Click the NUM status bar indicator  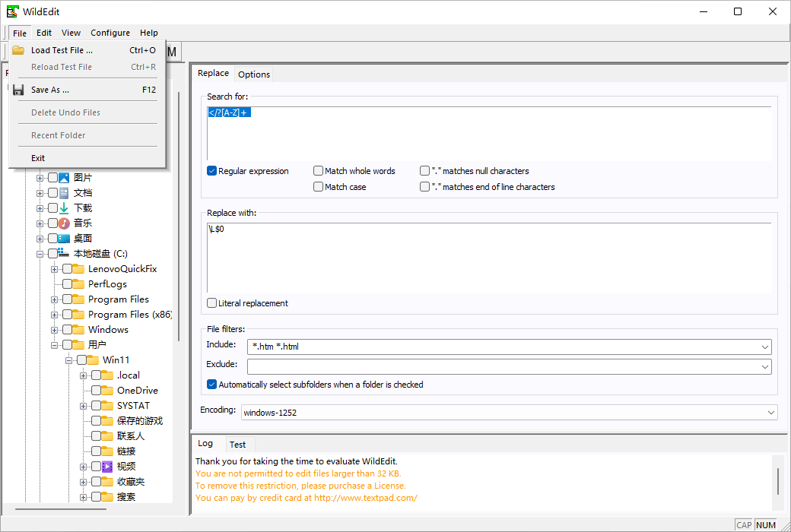(x=766, y=525)
